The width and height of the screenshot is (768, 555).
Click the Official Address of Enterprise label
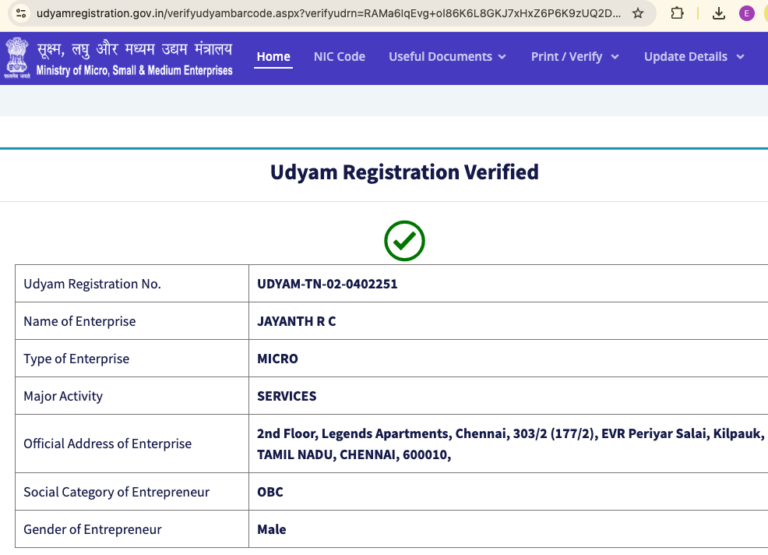[108, 443]
